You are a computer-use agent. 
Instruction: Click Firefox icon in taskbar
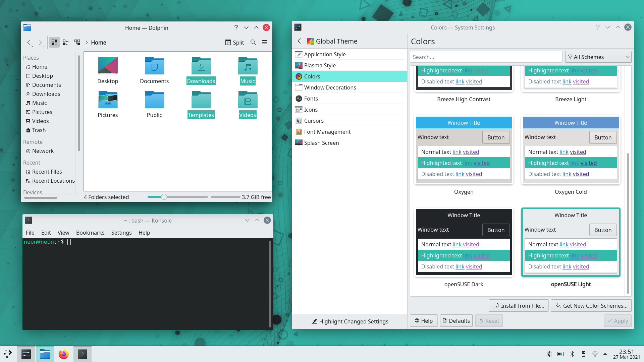pyautogui.click(x=63, y=354)
